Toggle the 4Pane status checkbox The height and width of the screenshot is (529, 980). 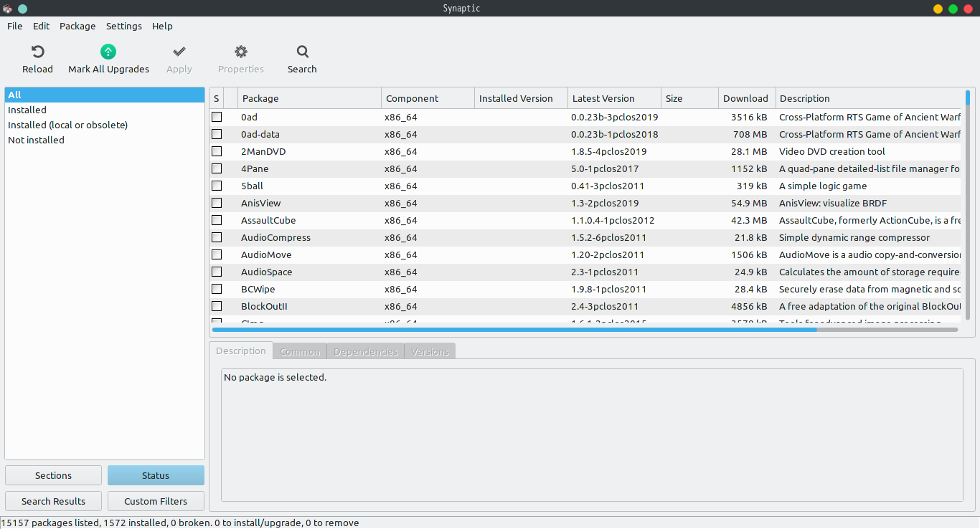coord(217,168)
